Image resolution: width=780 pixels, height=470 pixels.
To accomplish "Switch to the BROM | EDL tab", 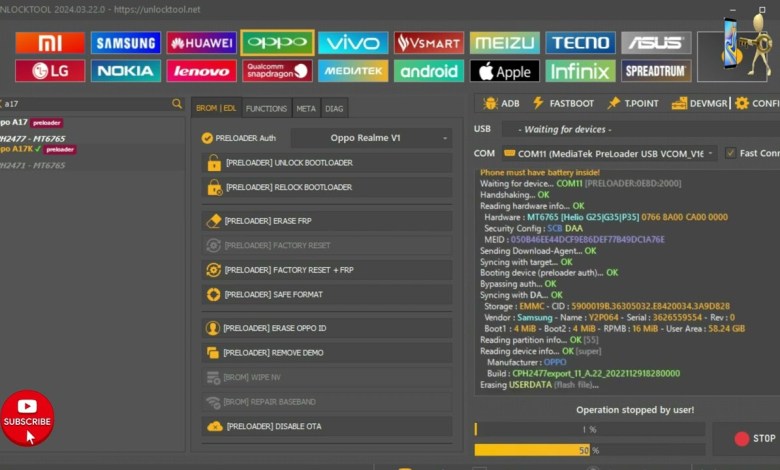I will [216, 108].
